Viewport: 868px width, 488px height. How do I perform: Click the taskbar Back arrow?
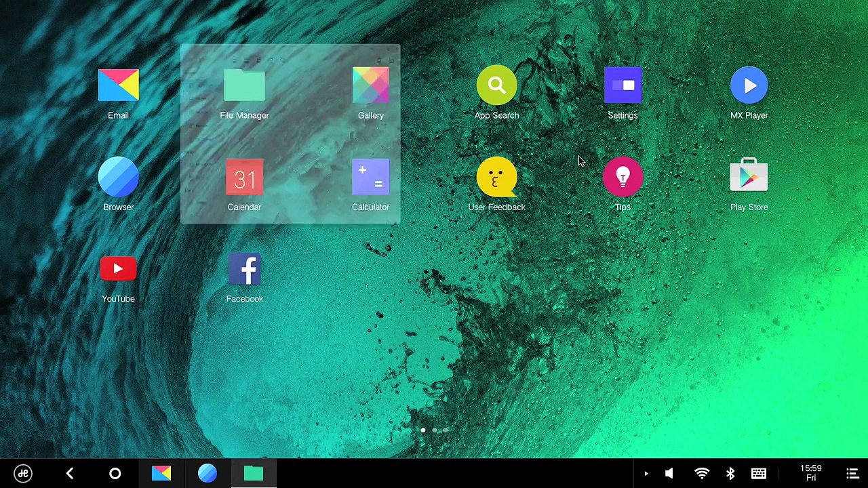tap(69, 473)
